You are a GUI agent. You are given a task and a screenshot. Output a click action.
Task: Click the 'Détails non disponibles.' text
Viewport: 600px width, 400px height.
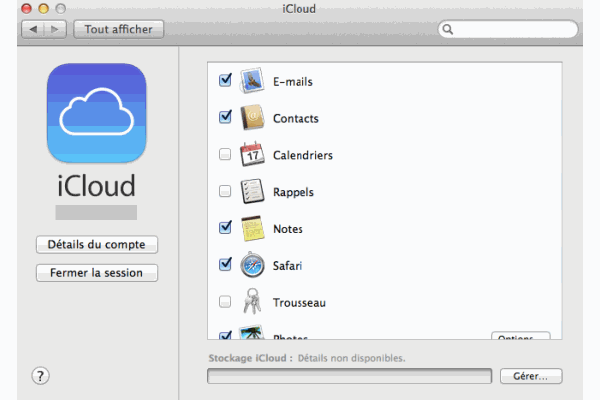[351, 358]
